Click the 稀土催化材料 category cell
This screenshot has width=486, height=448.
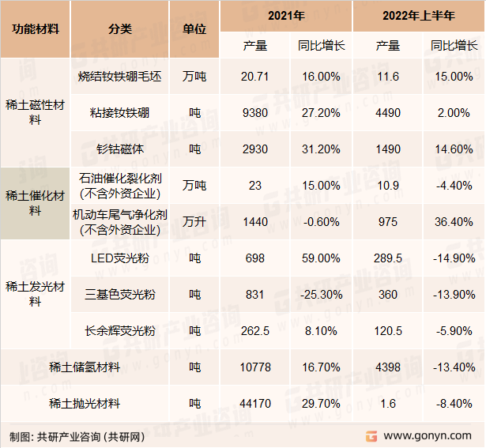click(x=35, y=203)
